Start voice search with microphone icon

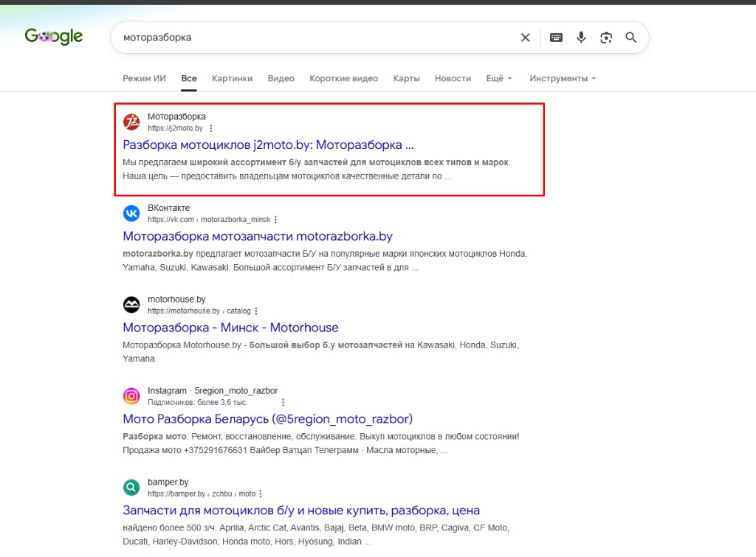[581, 38]
